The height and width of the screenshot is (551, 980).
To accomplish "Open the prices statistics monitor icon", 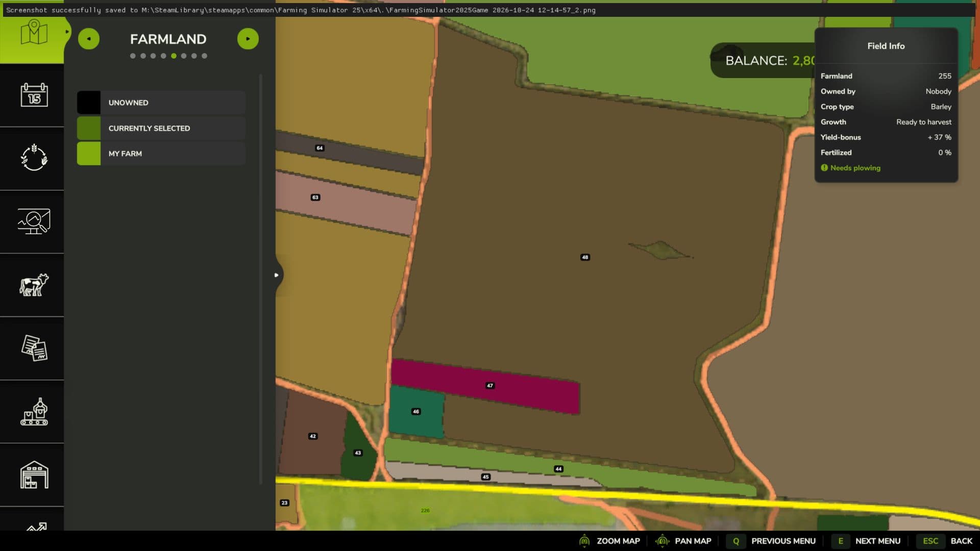I will 34,221.
